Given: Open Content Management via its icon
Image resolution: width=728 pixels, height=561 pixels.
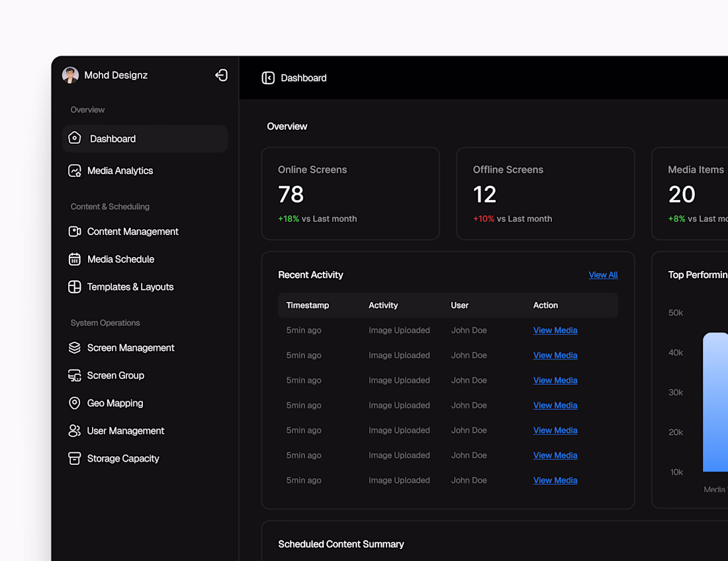Looking at the screenshot, I should pyautogui.click(x=75, y=232).
